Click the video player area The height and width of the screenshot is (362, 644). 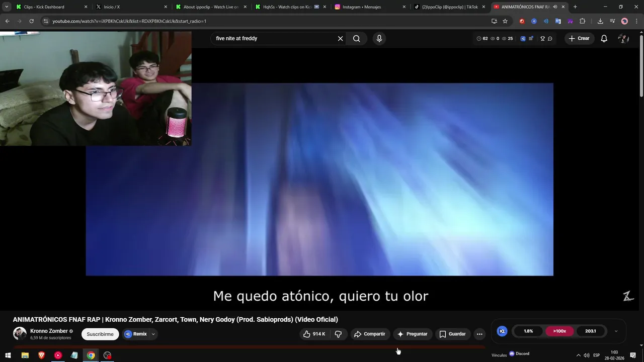(319, 179)
